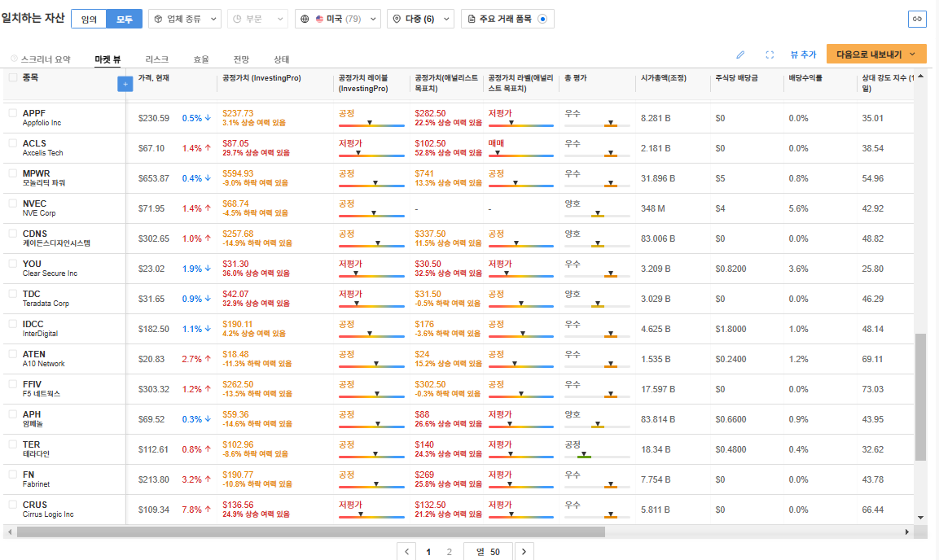Screen dimensions: 939x560
Task: Check the ACLS row checkbox
Action: tap(12, 143)
